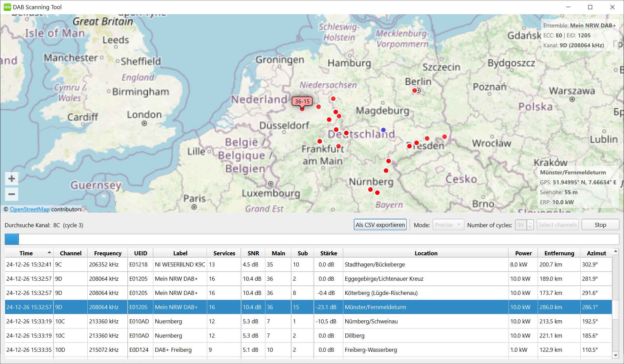The height and width of the screenshot is (364, 624).
Task: Sort table by SNR column header
Action: (253, 253)
